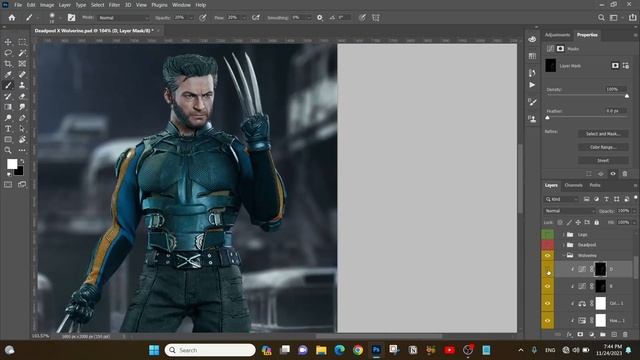Select the Lasso tool
The image size is (640, 360).
(x=8, y=53)
